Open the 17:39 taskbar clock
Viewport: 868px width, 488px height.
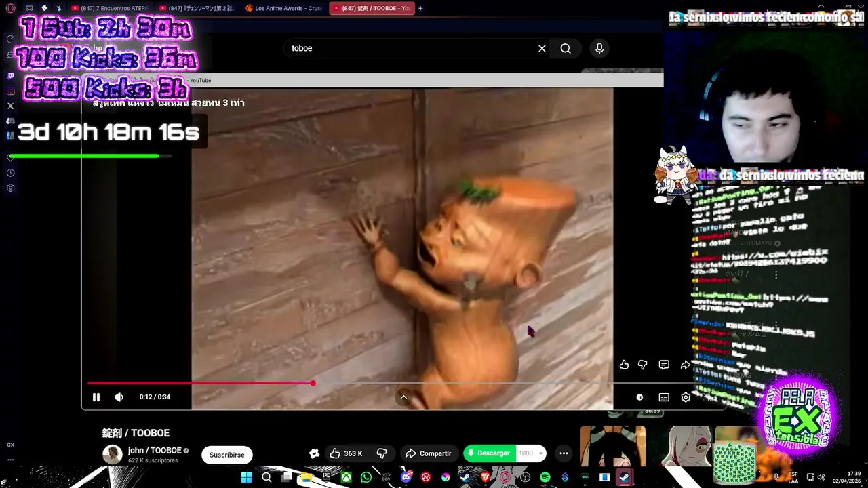(x=848, y=477)
